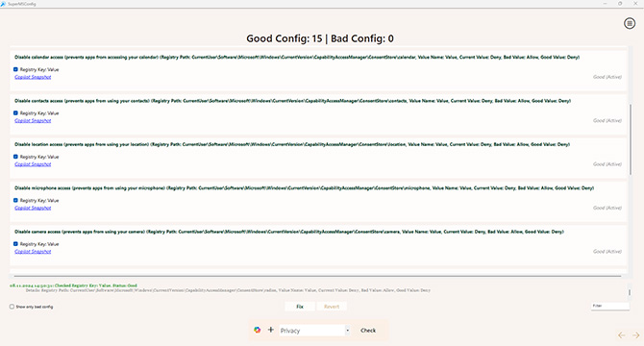Toggle Registry Key checkbox for contacts access
The image size is (644, 346).
tap(15, 112)
